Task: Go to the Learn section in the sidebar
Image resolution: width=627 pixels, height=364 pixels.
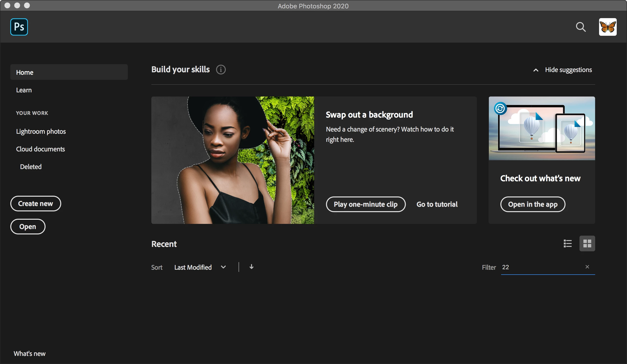Action: point(24,90)
